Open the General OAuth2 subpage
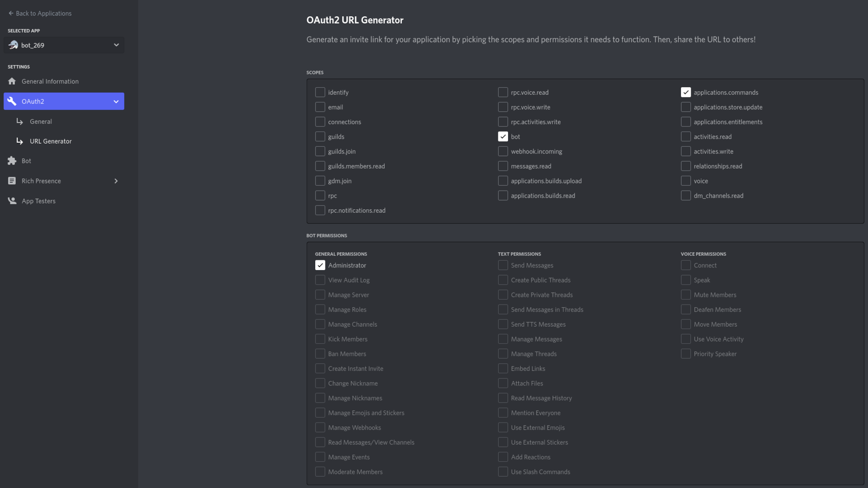Image resolution: width=868 pixels, height=488 pixels. click(x=41, y=122)
